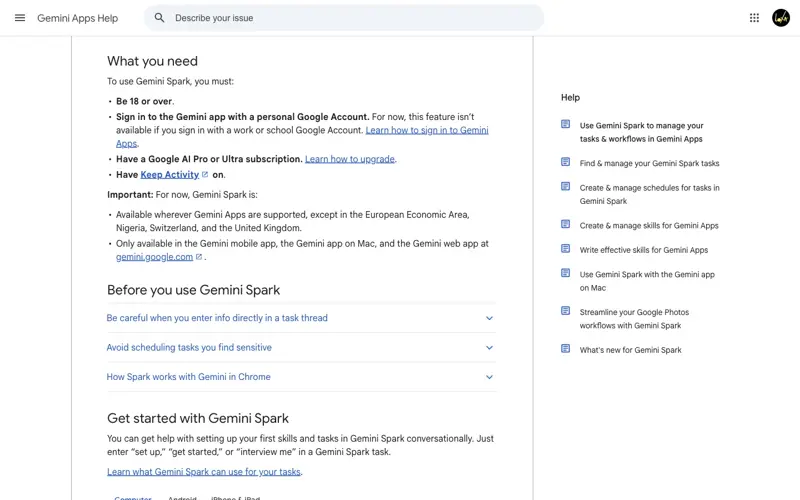Click external-link icon next to Keep Activity
This screenshot has width=800, height=500.
click(205, 174)
